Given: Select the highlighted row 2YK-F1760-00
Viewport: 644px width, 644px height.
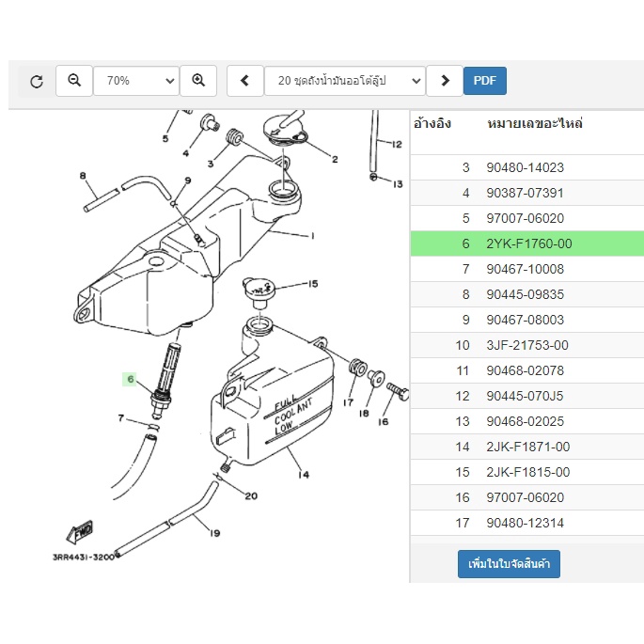Looking at the screenshot, I should [527, 243].
